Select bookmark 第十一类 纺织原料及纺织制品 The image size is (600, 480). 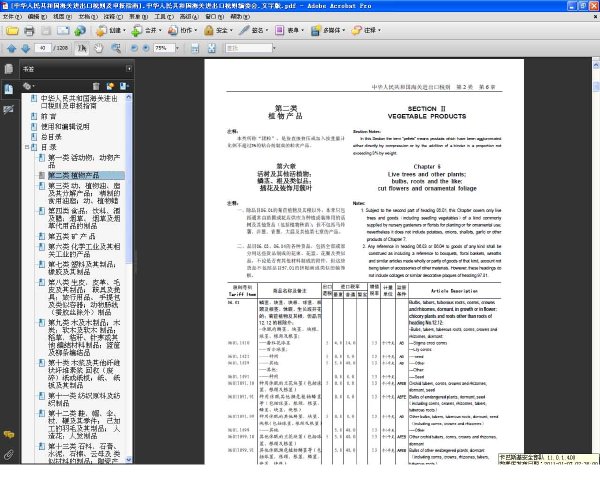(84, 399)
